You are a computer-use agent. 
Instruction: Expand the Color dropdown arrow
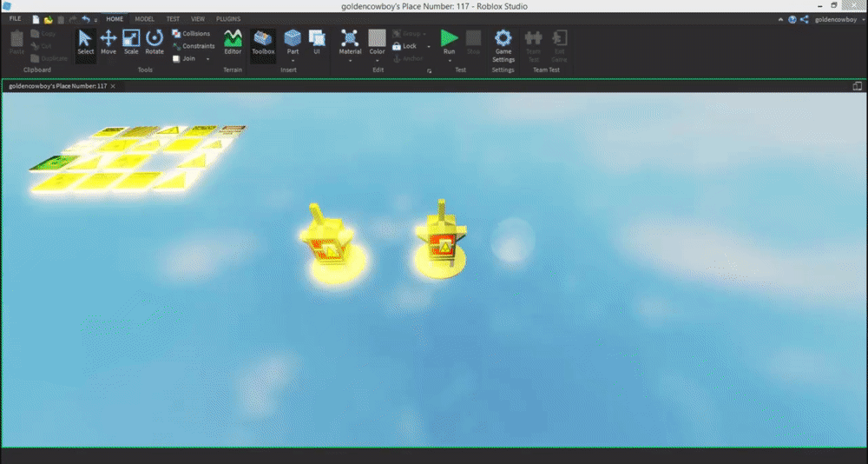coord(377,60)
